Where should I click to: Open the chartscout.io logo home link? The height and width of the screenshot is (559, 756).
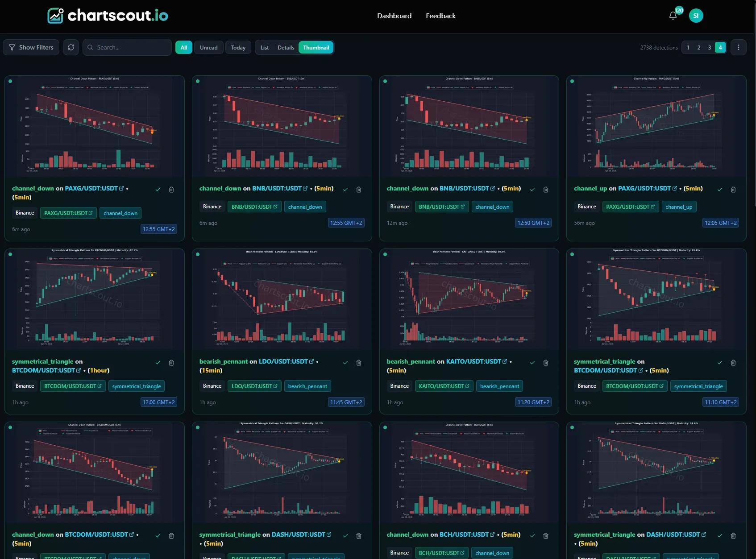(108, 16)
